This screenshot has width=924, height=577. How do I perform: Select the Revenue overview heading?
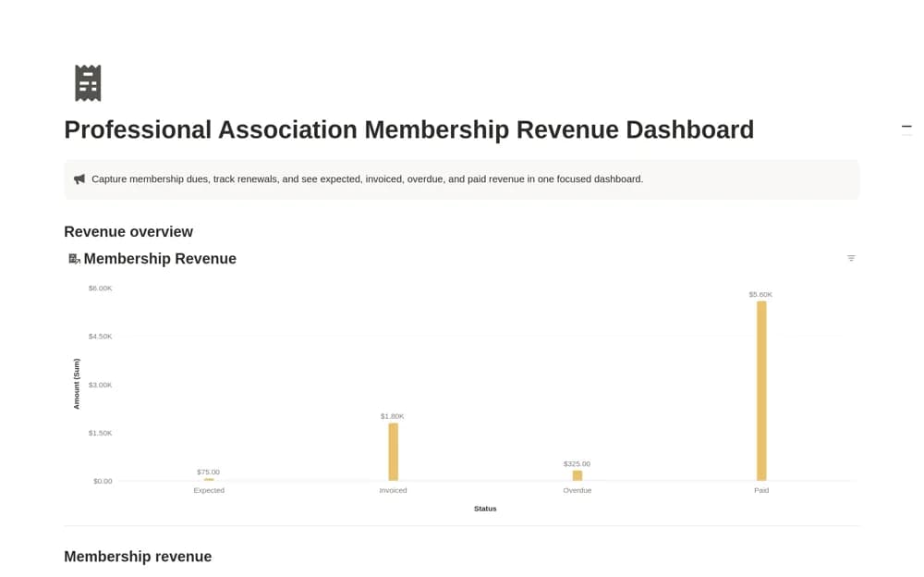tap(128, 231)
